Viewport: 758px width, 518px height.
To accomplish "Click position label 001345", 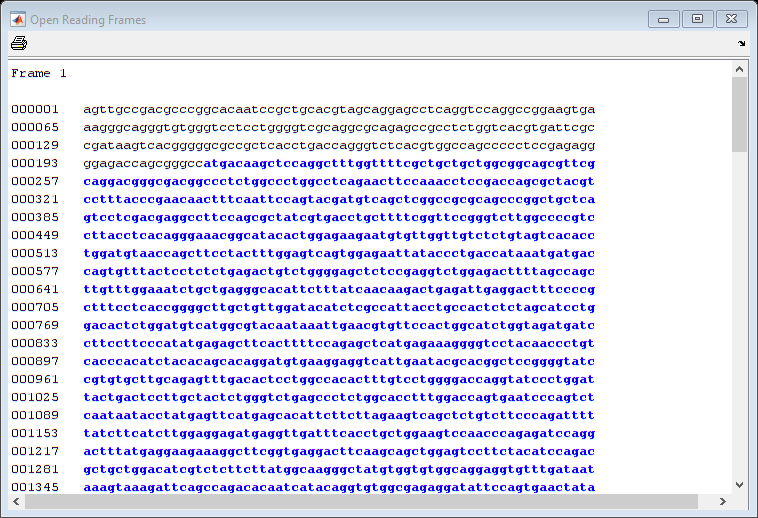I will coord(35,487).
